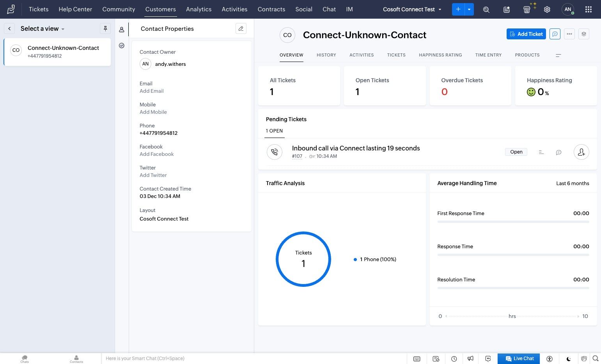This screenshot has width=601, height=364.
Task: Click the Add Email link
Action: point(152,91)
